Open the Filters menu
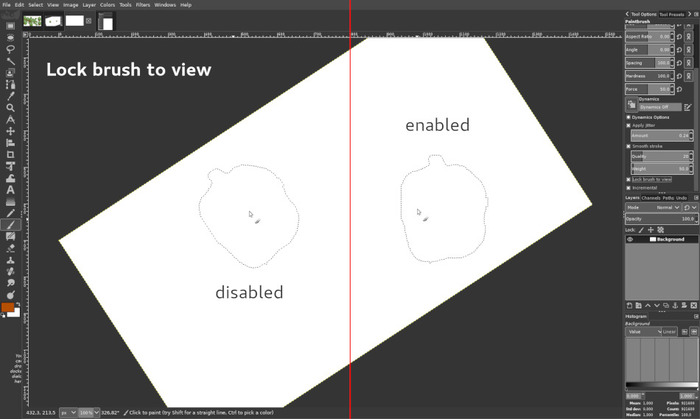Viewport: 700px width, 419px height. tap(143, 5)
